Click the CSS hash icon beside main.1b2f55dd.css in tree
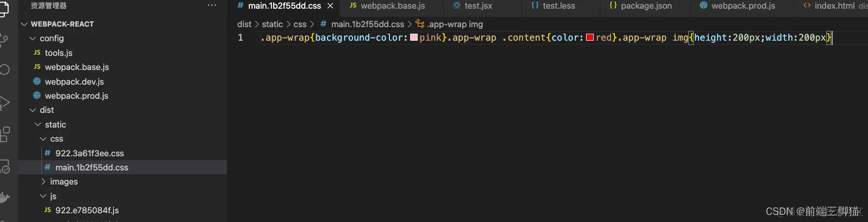Image resolution: width=868 pixels, height=222 pixels. tap(47, 167)
